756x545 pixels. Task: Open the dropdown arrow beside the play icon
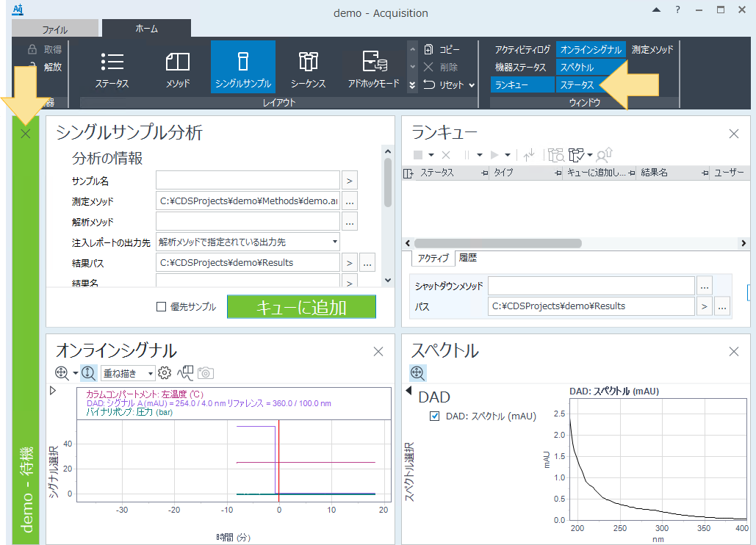click(507, 155)
